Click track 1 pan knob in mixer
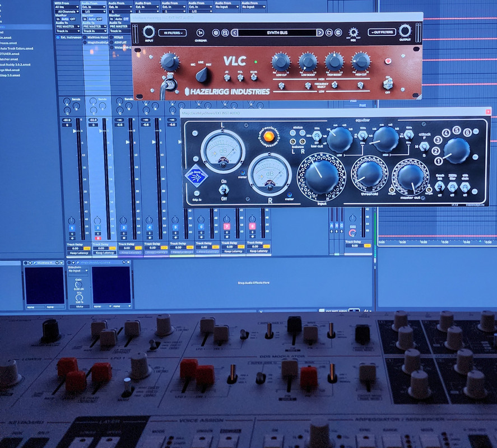This screenshot has width=497, height=448. (x=72, y=220)
